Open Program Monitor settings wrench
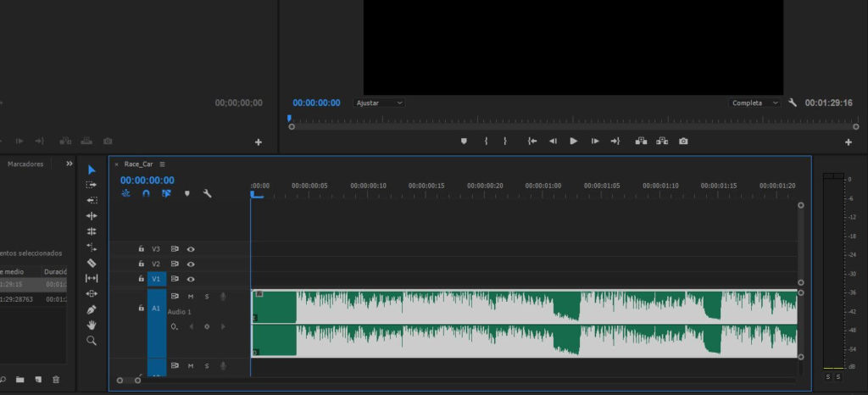Image resolution: width=868 pixels, height=395 pixels. 793,103
